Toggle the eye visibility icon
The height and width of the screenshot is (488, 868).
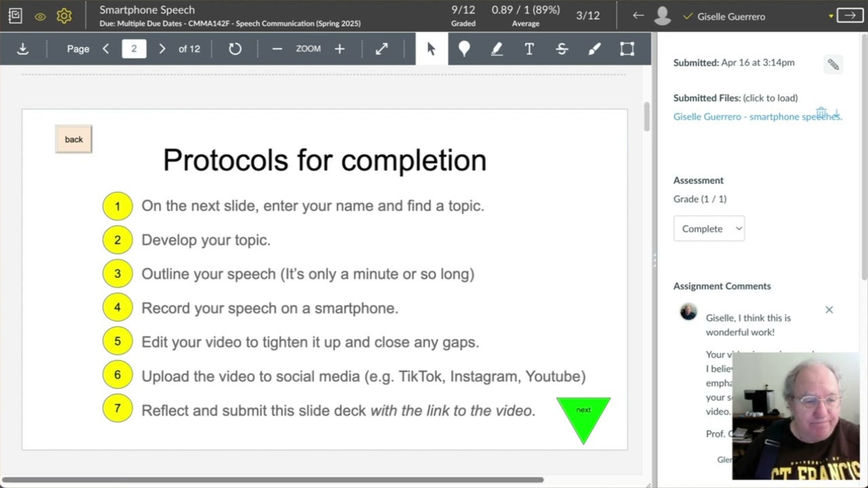[40, 16]
